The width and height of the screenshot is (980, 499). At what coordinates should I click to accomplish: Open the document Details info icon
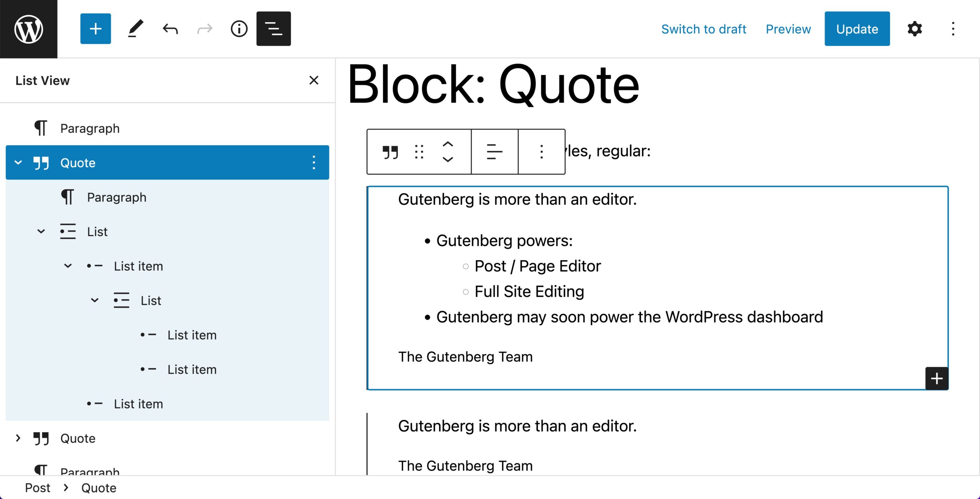pos(239,29)
